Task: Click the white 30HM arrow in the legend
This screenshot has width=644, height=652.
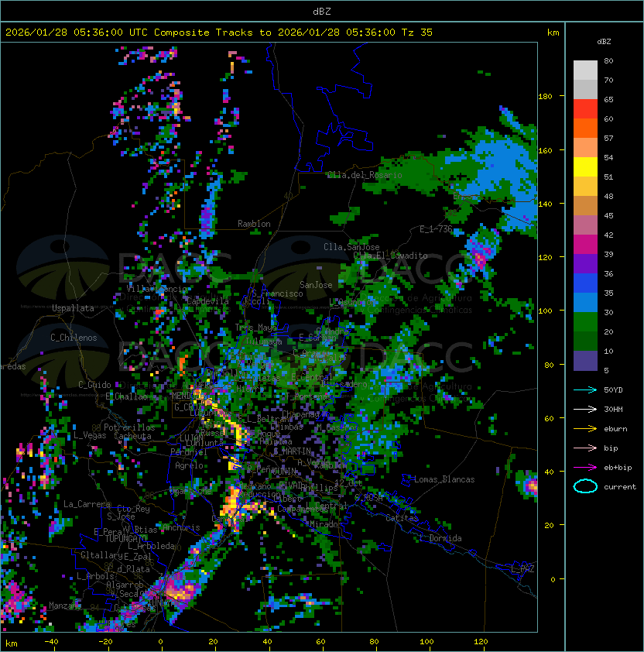Action: pyautogui.click(x=585, y=409)
